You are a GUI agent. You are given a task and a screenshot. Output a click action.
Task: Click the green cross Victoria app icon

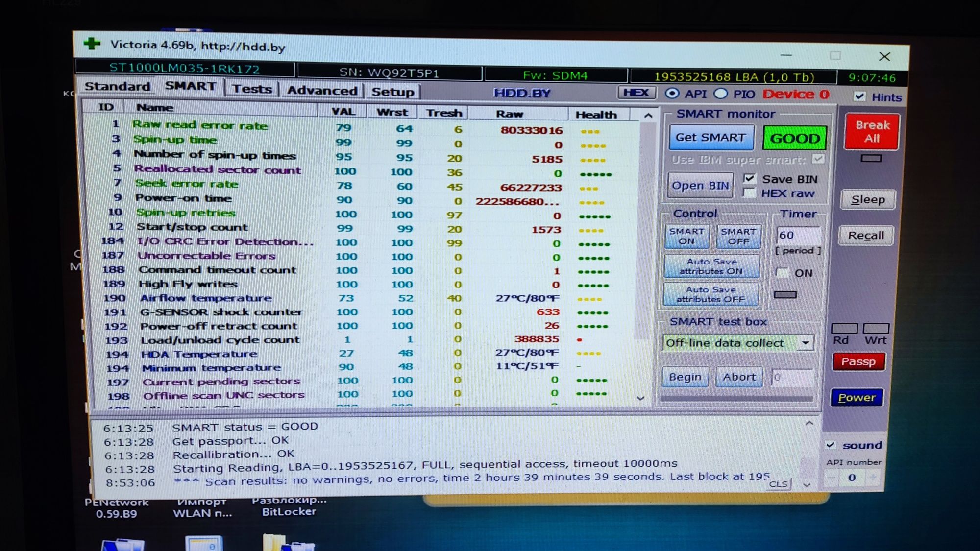[x=92, y=44]
